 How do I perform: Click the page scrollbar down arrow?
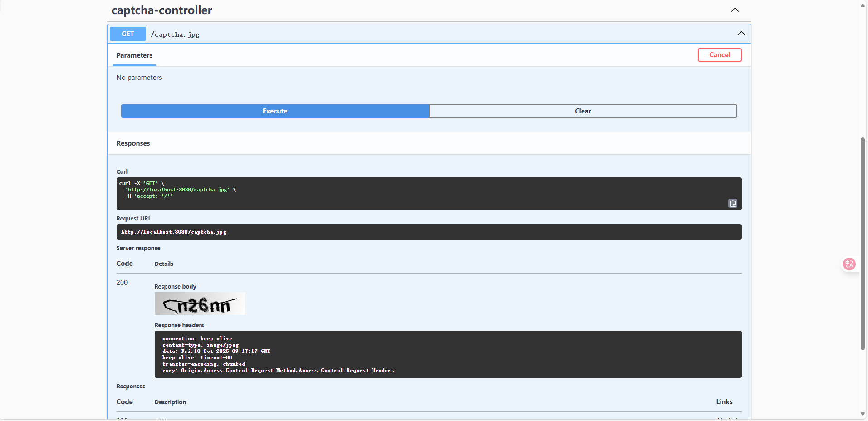(x=863, y=414)
